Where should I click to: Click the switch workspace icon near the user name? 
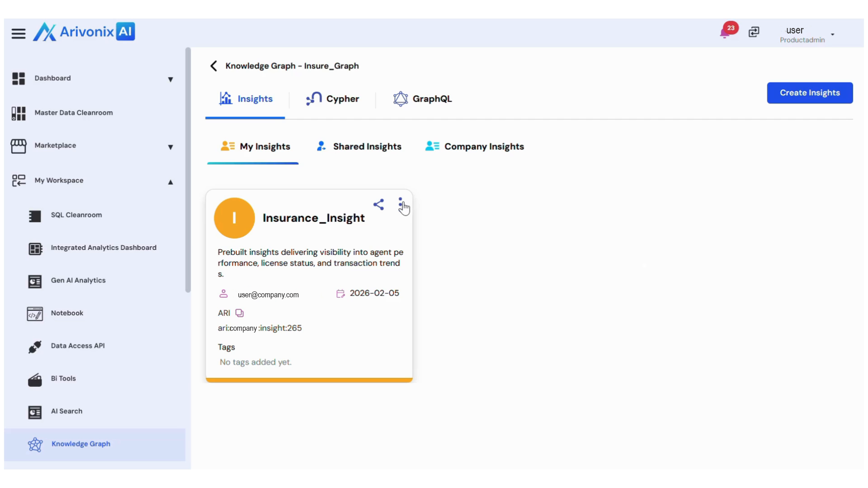click(754, 32)
